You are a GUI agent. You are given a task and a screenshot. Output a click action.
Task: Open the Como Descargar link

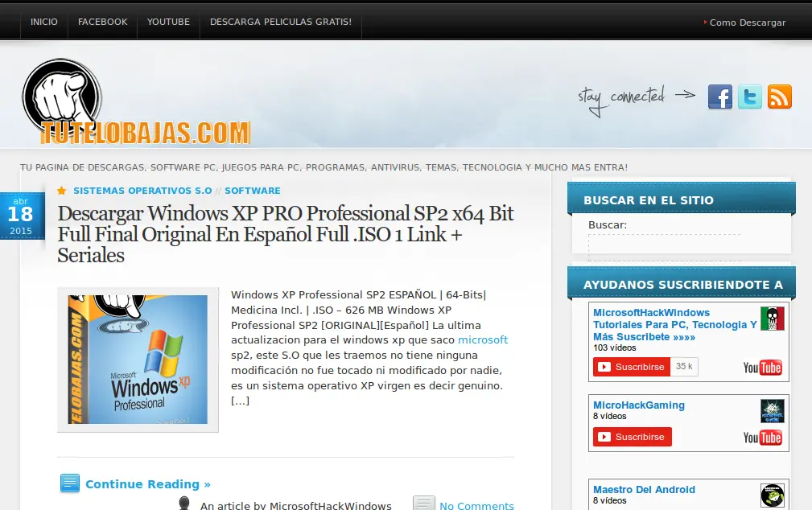pyautogui.click(x=748, y=23)
